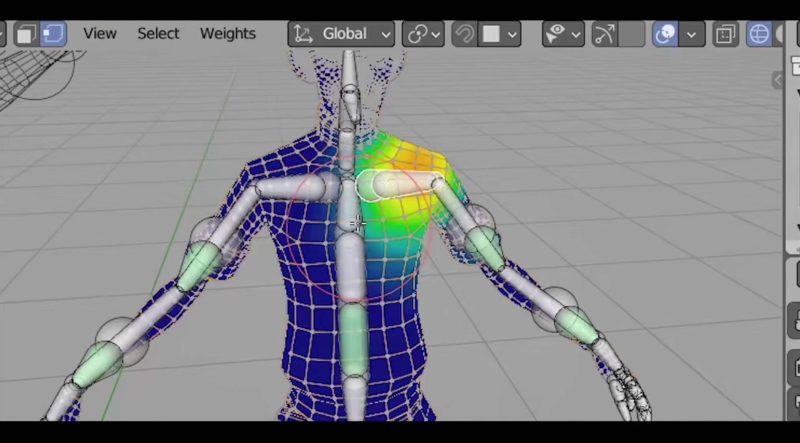Expand the overlays options arrow
800x443 pixels.
pyautogui.click(x=690, y=34)
